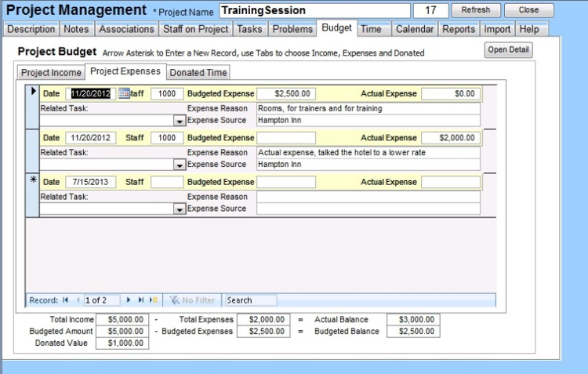Expand Related Task dropdown in first record
588x374 pixels.
point(180,121)
